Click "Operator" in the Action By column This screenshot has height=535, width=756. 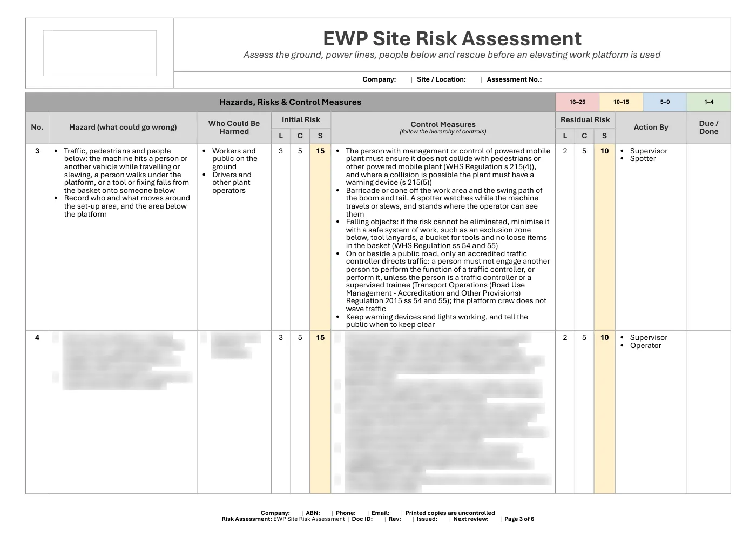point(645,346)
